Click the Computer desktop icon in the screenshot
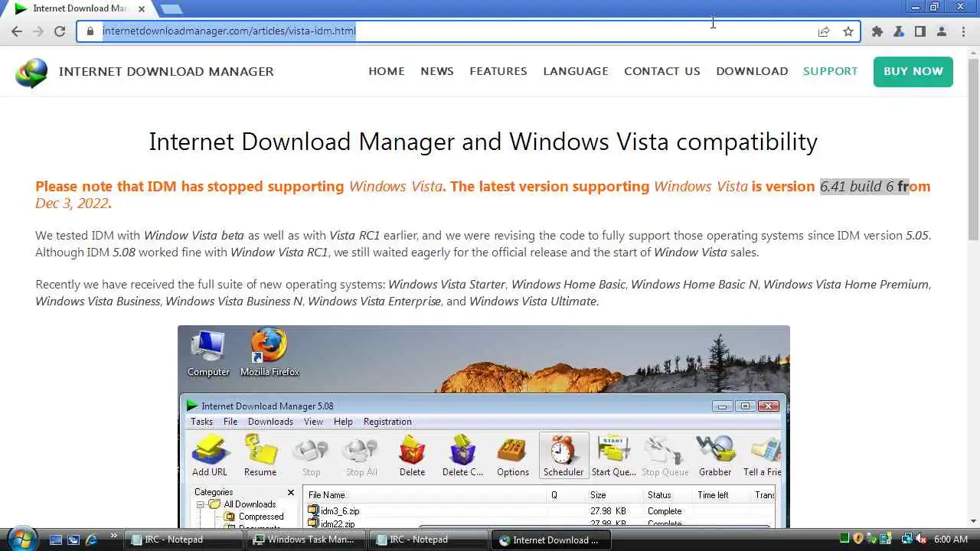Image resolution: width=980 pixels, height=551 pixels. (208, 353)
